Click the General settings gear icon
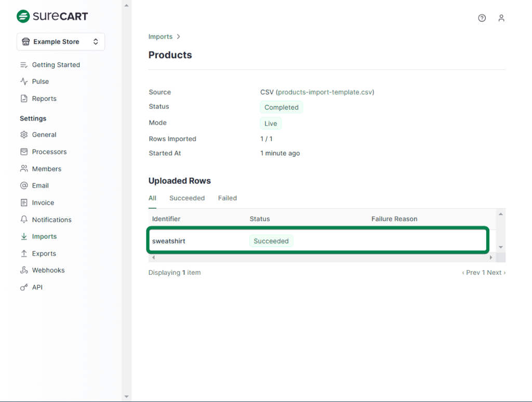The image size is (532, 402). 24,135
